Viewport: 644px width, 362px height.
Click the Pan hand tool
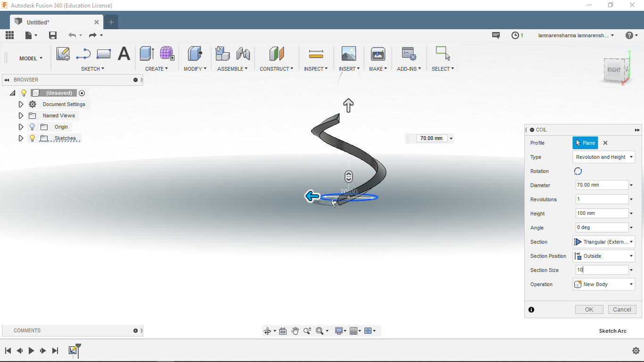tap(295, 331)
